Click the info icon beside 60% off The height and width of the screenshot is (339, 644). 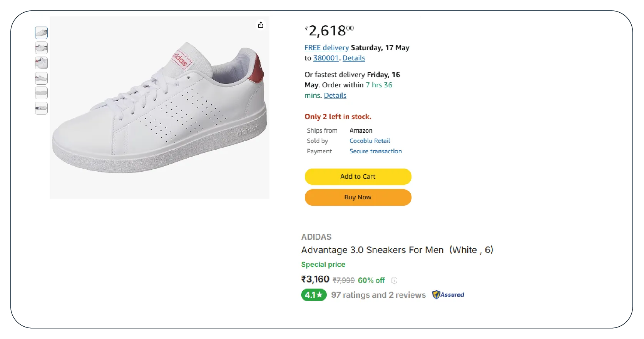coord(394,281)
